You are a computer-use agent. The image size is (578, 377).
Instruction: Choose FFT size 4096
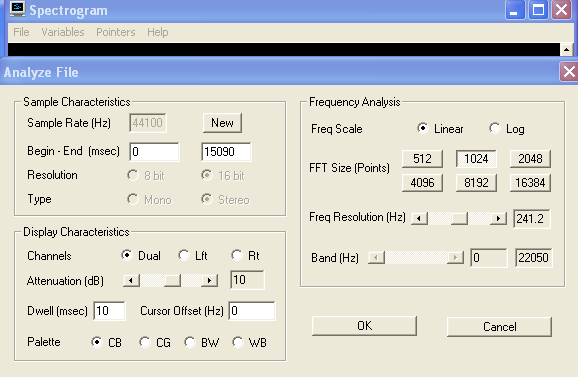click(422, 183)
